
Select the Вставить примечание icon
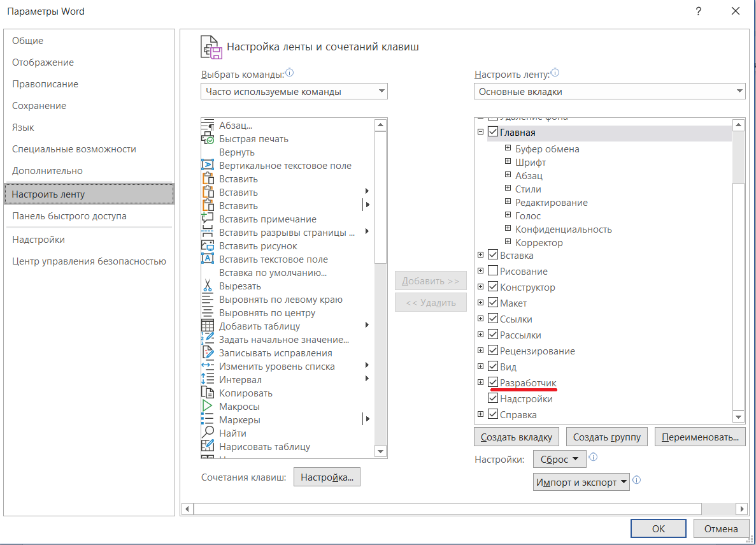[208, 219]
